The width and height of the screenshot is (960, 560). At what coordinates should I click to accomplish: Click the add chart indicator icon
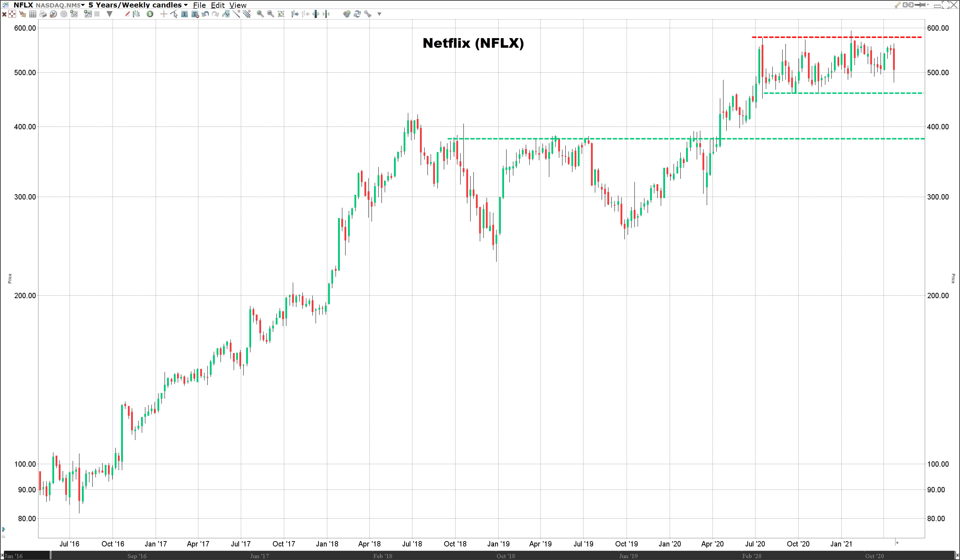point(88,14)
